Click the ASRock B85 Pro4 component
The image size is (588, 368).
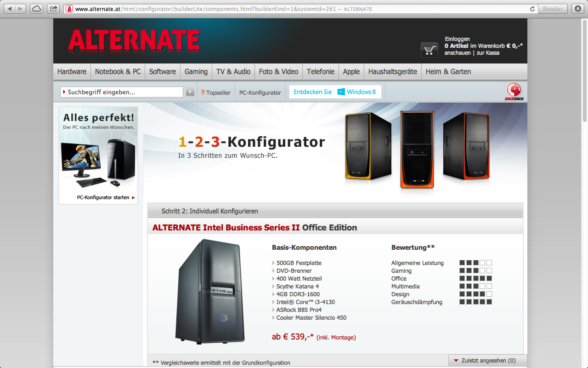(299, 310)
